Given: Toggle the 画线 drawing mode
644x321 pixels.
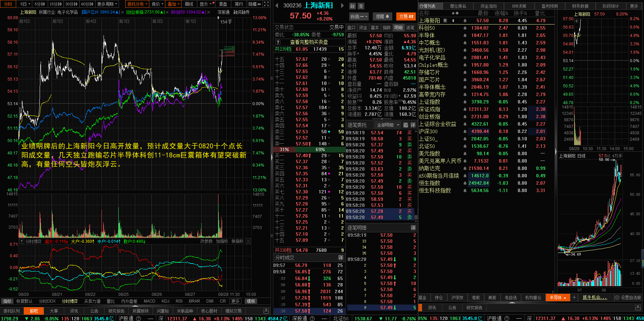Looking at the screenshot, I should (189, 4).
